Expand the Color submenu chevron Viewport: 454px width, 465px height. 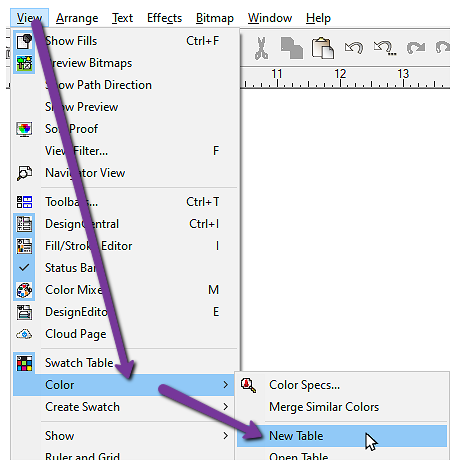[x=226, y=385]
